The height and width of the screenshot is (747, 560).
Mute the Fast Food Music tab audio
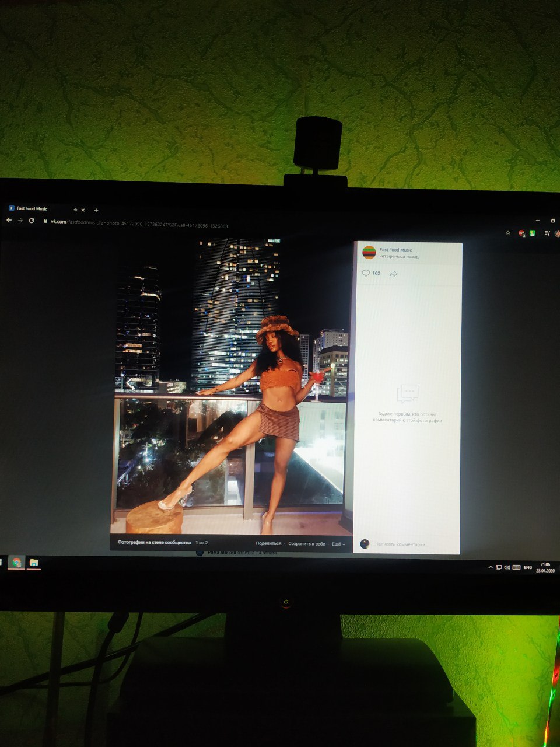(x=76, y=210)
